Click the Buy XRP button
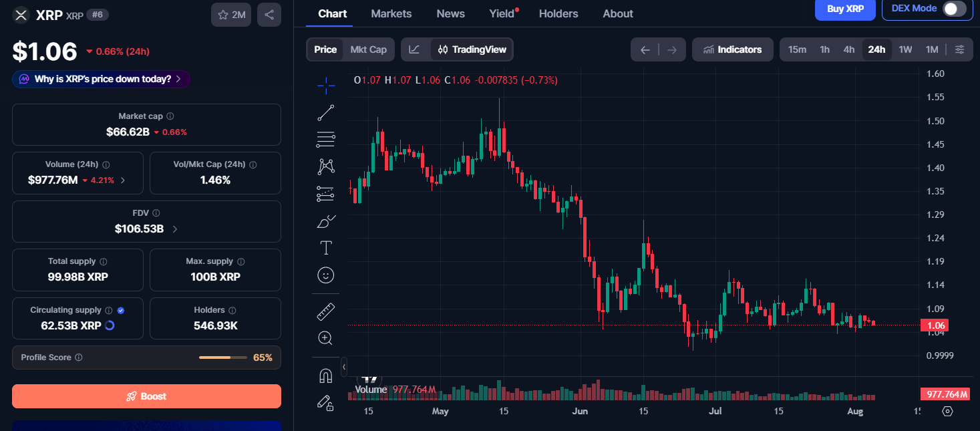 click(845, 9)
